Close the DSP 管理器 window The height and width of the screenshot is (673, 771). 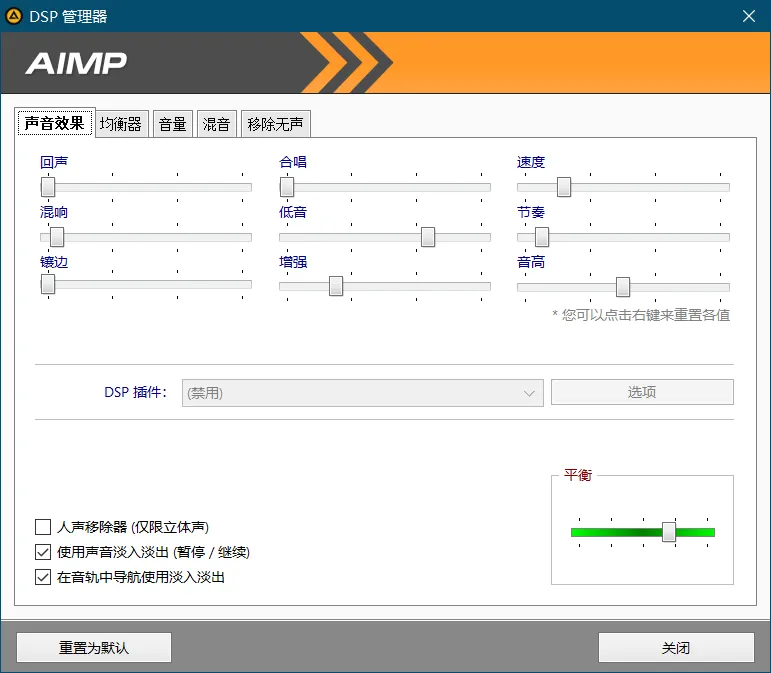click(748, 16)
